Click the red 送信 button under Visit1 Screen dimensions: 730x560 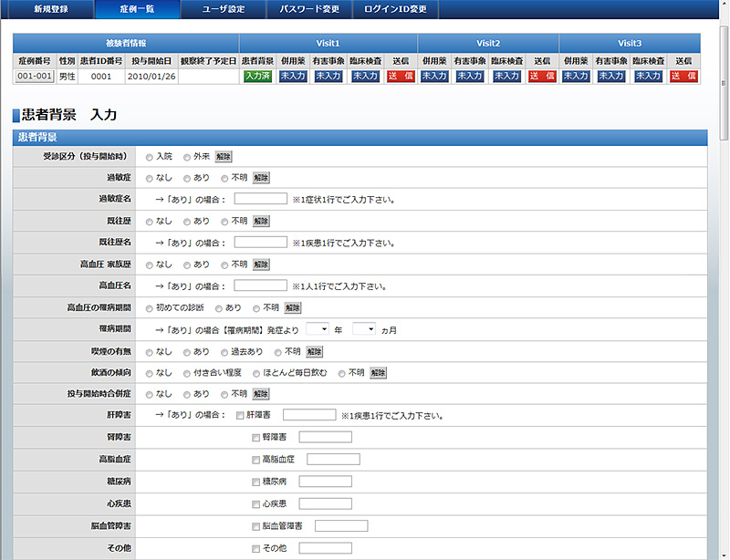click(x=401, y=77)
